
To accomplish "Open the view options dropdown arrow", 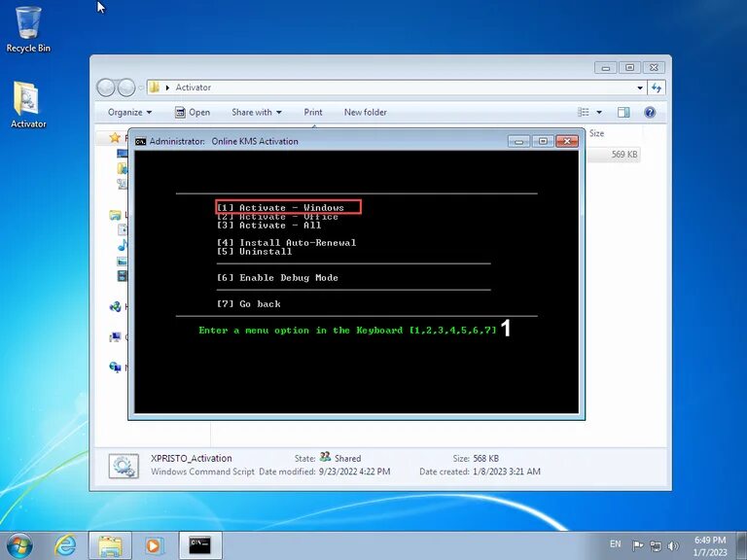I will pos(599,113).
